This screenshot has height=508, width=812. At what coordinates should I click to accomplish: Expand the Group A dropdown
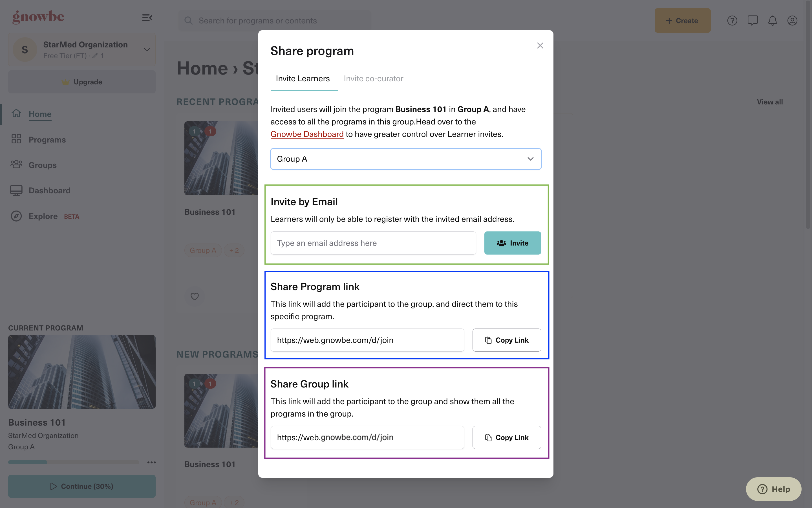406,159
